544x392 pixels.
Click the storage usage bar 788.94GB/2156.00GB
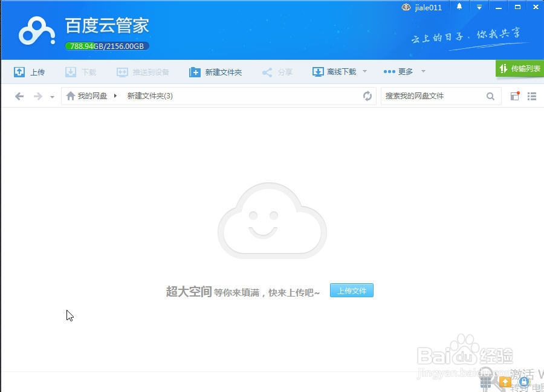coord(107,46)
